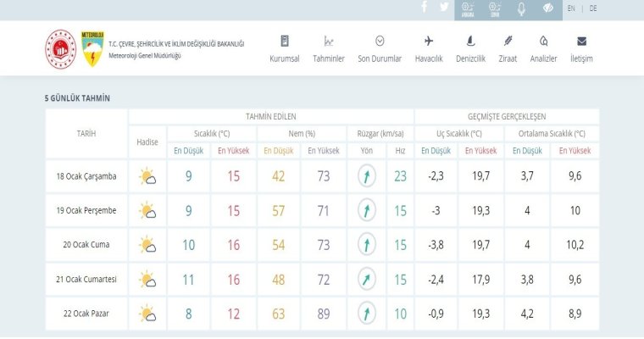
Task: Click the İletişim envelope icon
Action: coord(581,41)
